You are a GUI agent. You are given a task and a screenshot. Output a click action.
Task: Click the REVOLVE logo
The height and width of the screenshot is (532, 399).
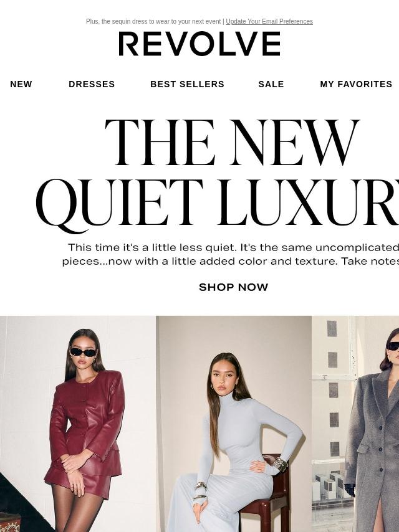[199, 44]
